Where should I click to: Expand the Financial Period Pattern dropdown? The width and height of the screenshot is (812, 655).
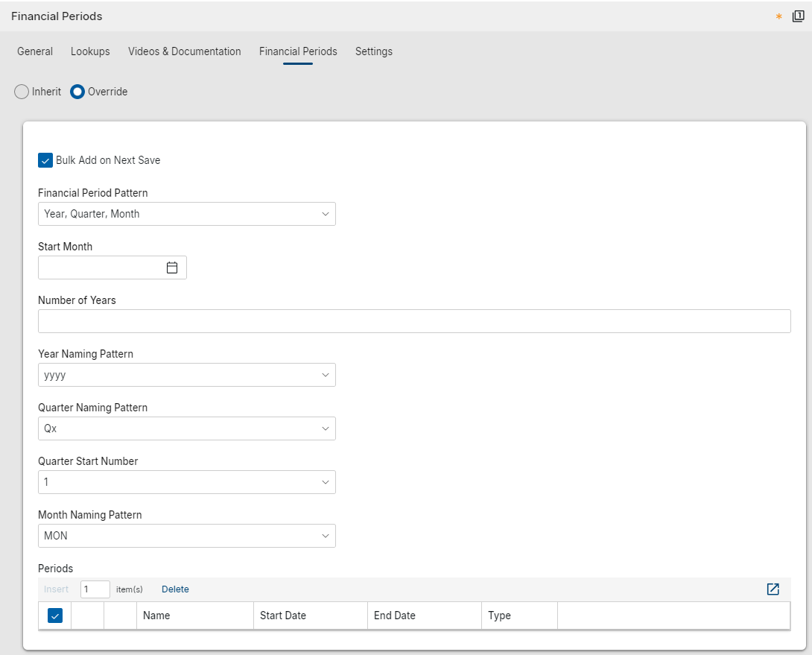click(186, 214)
